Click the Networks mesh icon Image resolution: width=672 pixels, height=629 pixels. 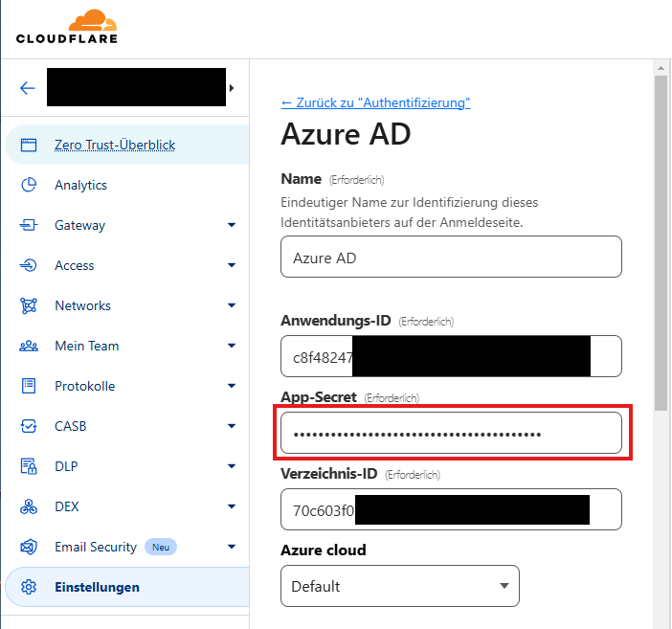point(29,305)
